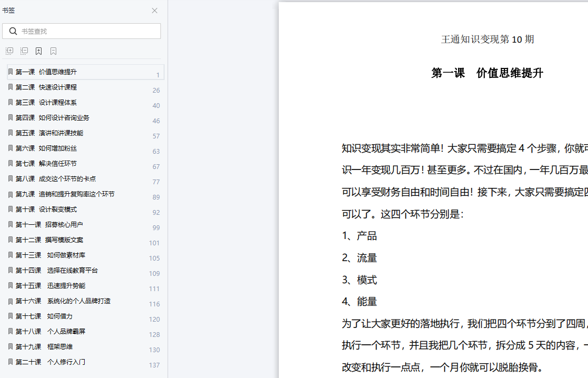Click bookmark icon beside 第五课
Viewport: 588px width, 378px height.
click(11, 133)
